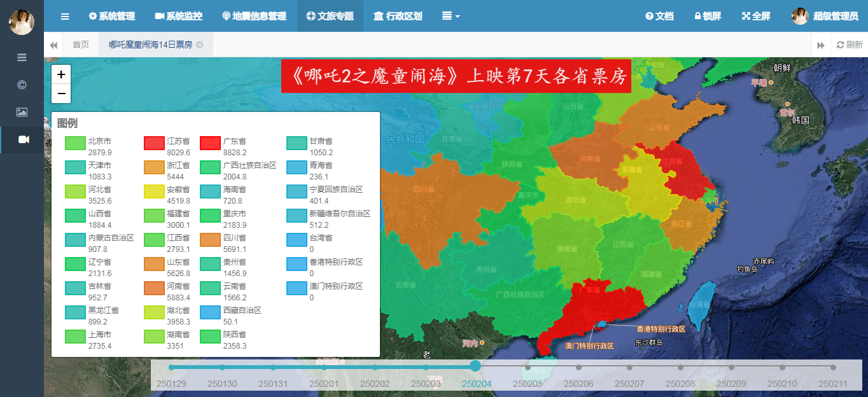Click sidebar copyright icon
The width and height of the screenshot is (868, 397).
tap(22, 85)
